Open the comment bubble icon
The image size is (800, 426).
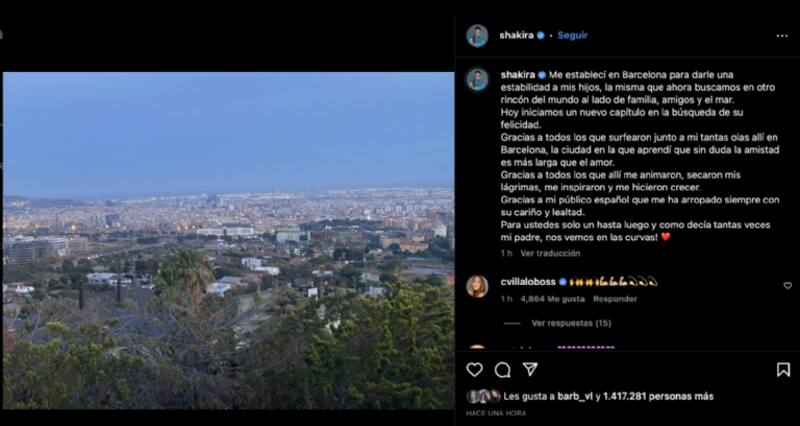click(x=502, y=370)
